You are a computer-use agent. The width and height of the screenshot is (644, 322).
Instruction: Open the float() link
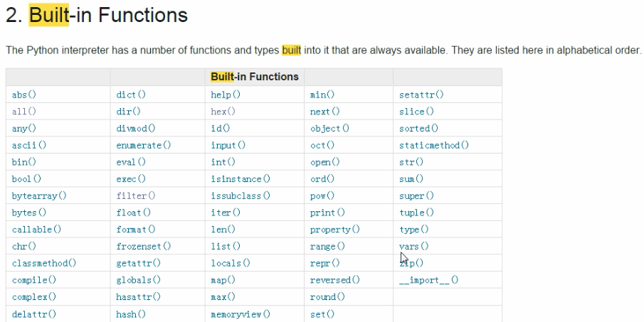click(x=134, y=213)
